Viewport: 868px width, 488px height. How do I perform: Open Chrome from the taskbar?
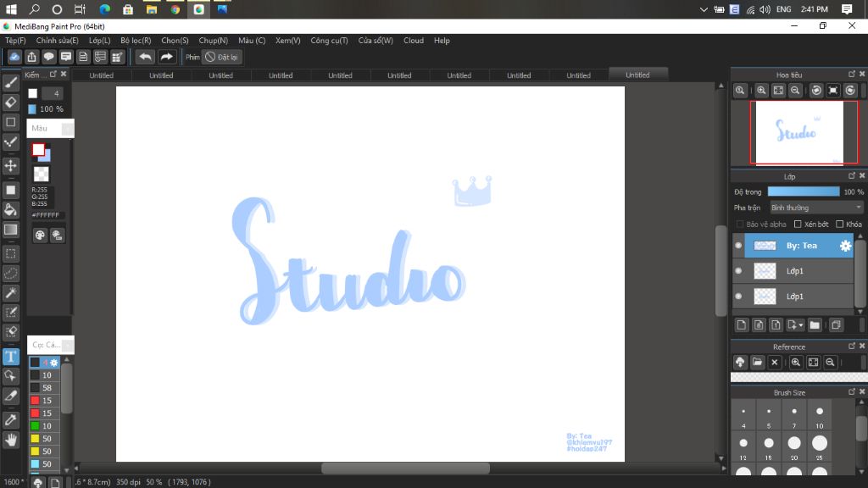(175, 9)
